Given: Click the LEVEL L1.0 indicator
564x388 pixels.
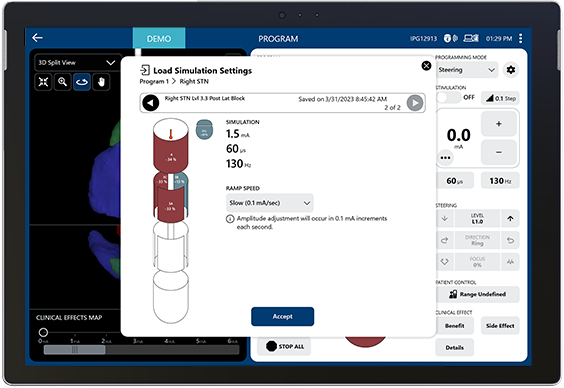Looking at the screenshot, I should 477,218.
